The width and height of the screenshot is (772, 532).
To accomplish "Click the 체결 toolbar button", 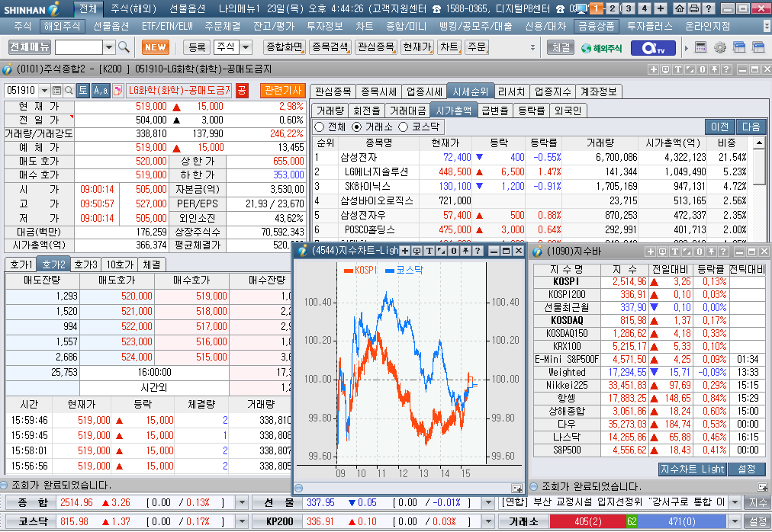I will point(561,47).
